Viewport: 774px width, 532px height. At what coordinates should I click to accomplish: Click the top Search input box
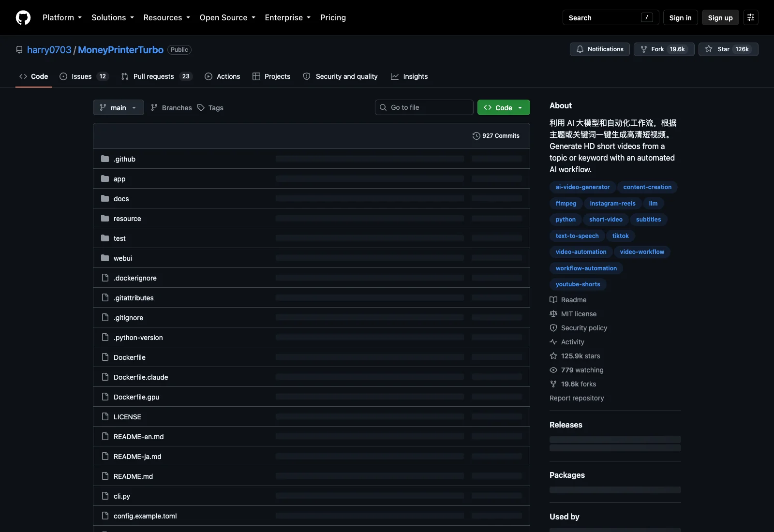(611, 17)
